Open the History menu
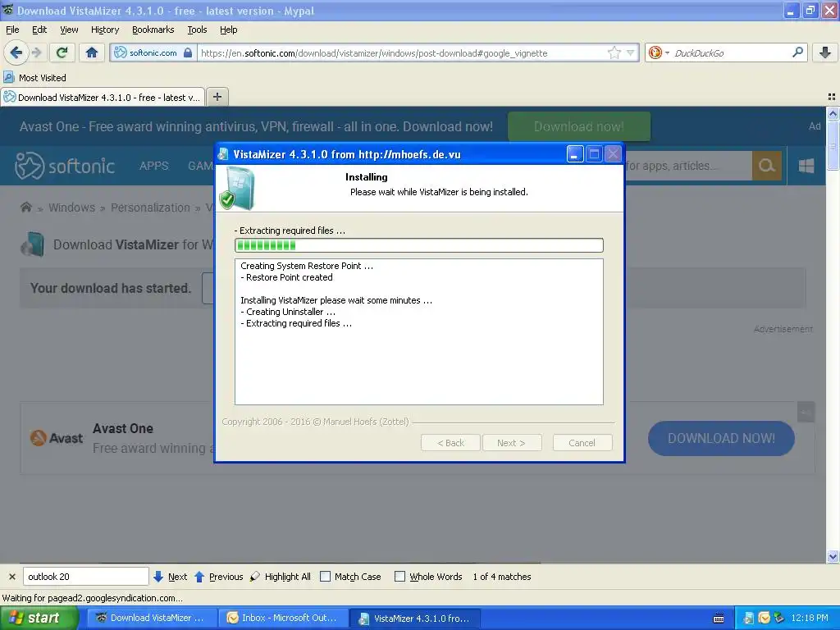This screenshot has height=630, width=840. point(104,30)
